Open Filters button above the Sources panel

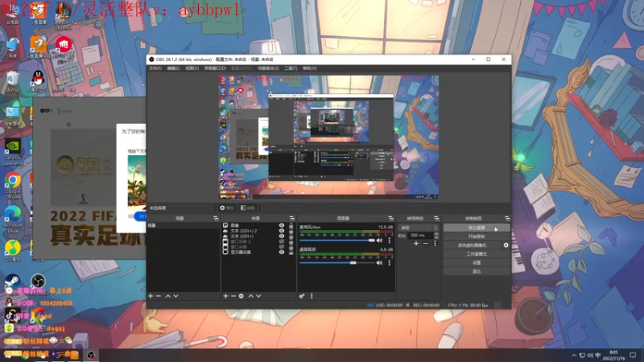[x=248, y=208]
